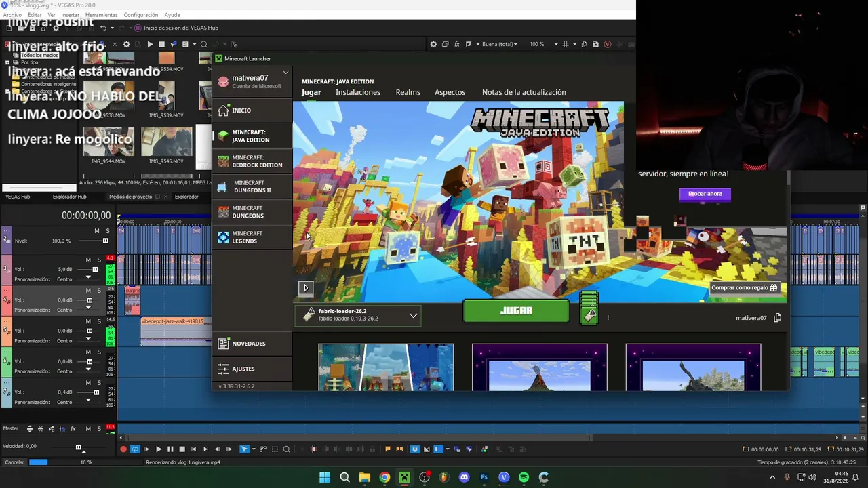Open Minecraft Dungeons II in the sidebar
Screen dimensions: 868x488
(252, 186)
